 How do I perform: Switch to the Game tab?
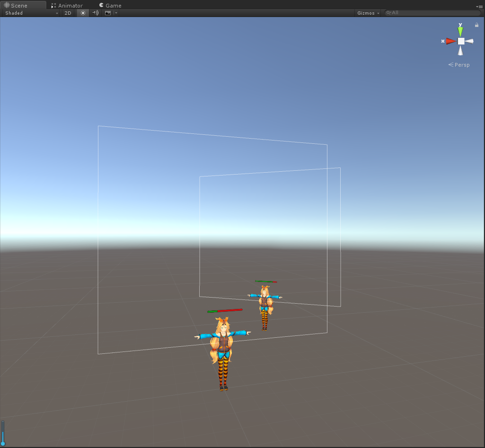coord(110,5)
